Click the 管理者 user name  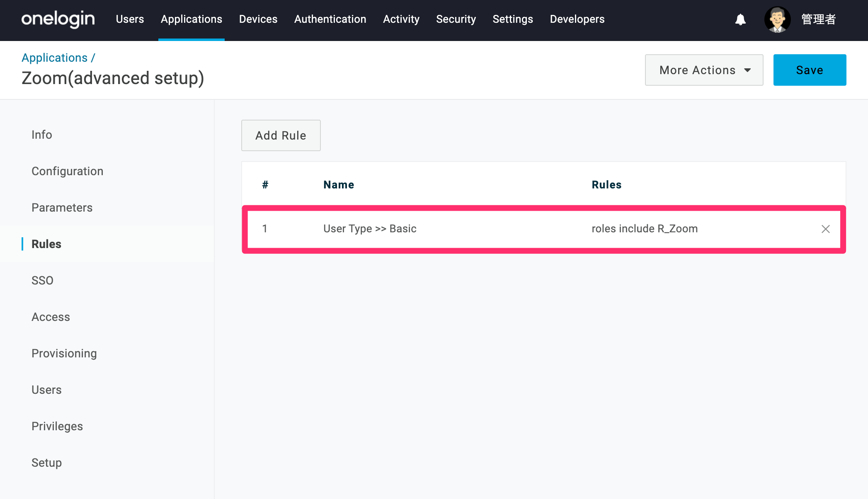[x=818, y=19]
